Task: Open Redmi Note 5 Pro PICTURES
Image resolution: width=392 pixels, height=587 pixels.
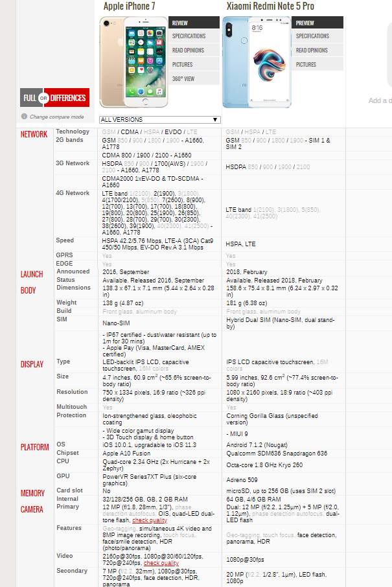Action: pyautogui.click(x=317, y=64)
